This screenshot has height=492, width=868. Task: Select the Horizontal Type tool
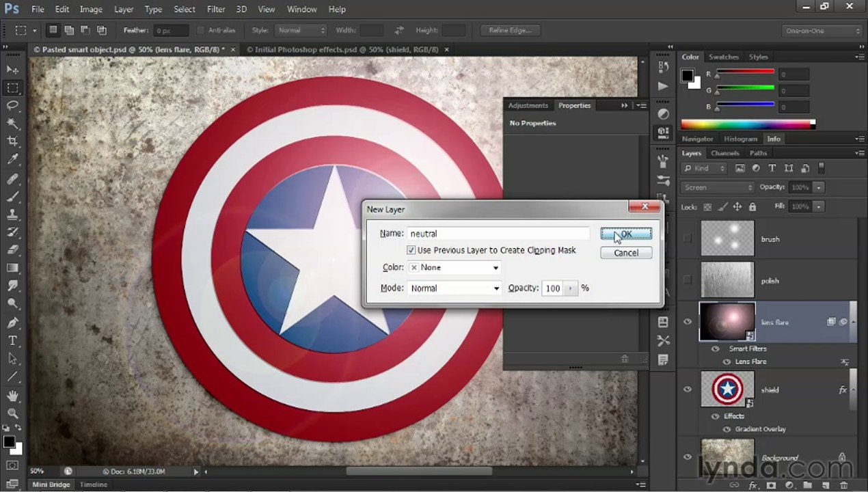click(x=12, y=340)
